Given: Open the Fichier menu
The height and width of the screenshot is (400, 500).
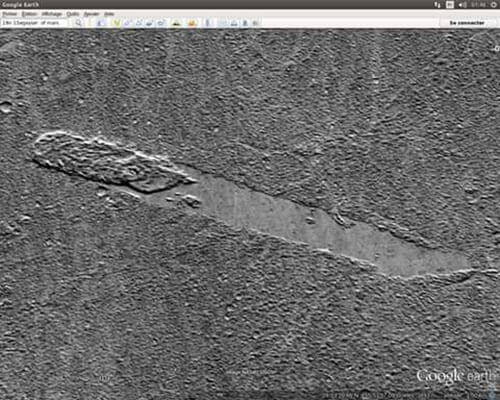Looking at the screenshot, I should click(x=10, y=14).
